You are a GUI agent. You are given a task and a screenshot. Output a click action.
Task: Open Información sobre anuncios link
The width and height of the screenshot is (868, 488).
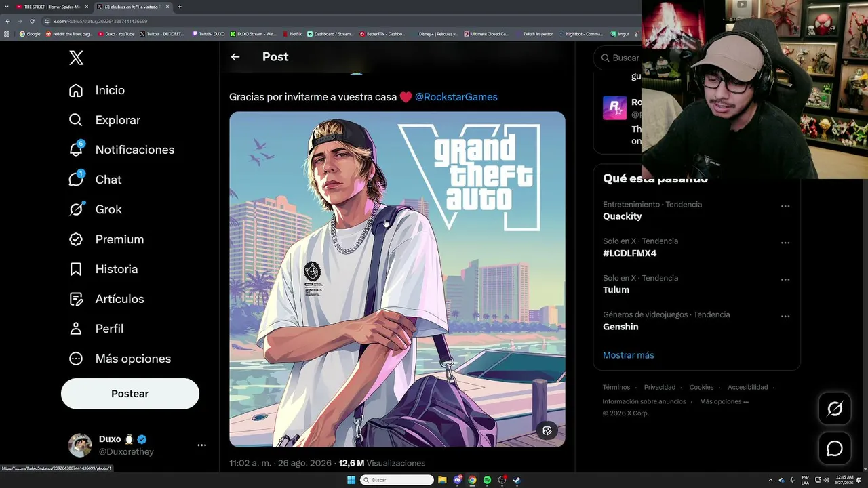click(x=644, y=402)
